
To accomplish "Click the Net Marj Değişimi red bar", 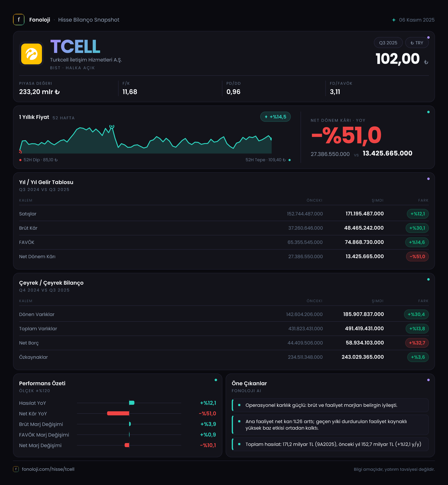I will [x=127, y=445].
